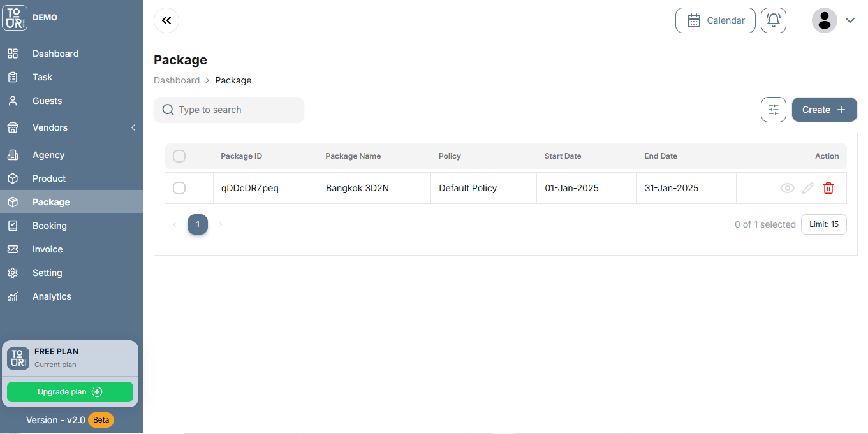Open the user account dropdown arrow
This screenshot has width=868, height=434.
850,20
